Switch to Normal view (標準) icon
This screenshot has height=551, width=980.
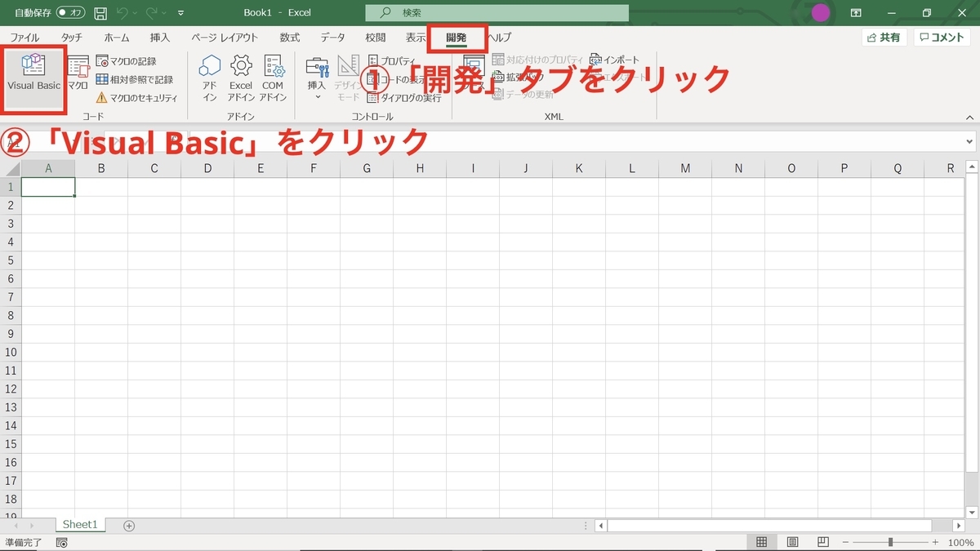pyautogui.click(x=761, y=543)
